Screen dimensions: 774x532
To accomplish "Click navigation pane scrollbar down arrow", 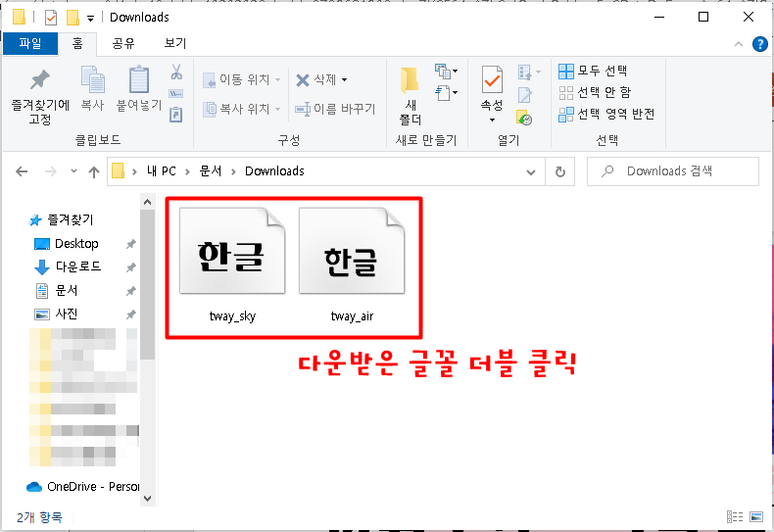I will [x=147, y=499].
